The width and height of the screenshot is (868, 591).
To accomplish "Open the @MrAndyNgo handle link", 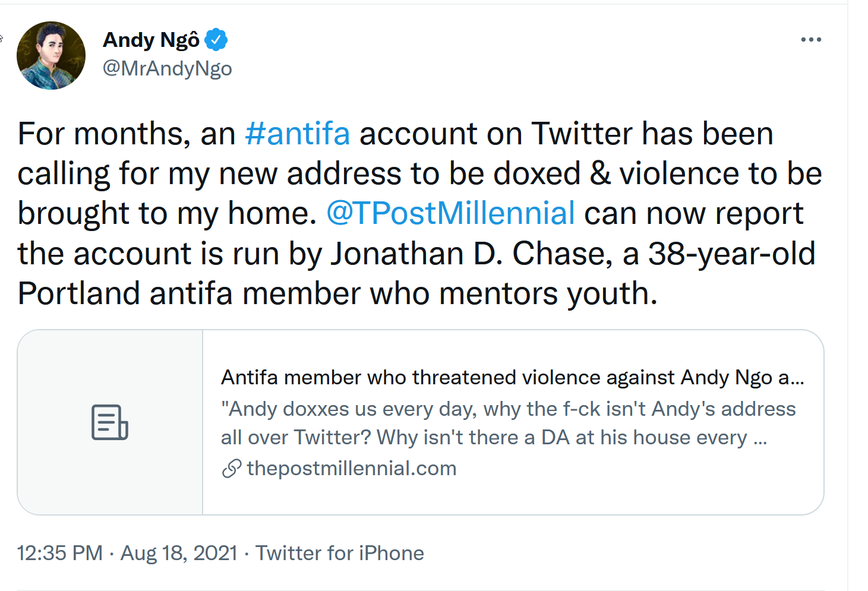I will pyautogui.click(x=168, y=68).
